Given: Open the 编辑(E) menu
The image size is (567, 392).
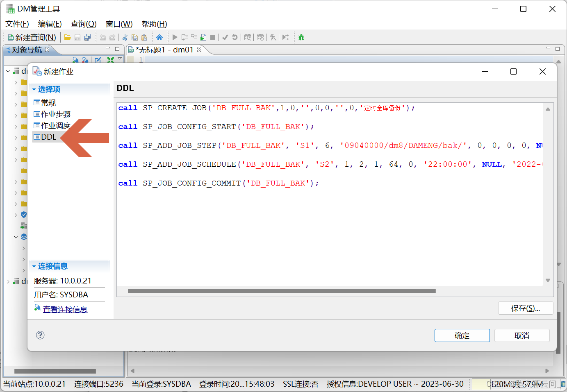Looking at the screenshot, I should 50,24.
